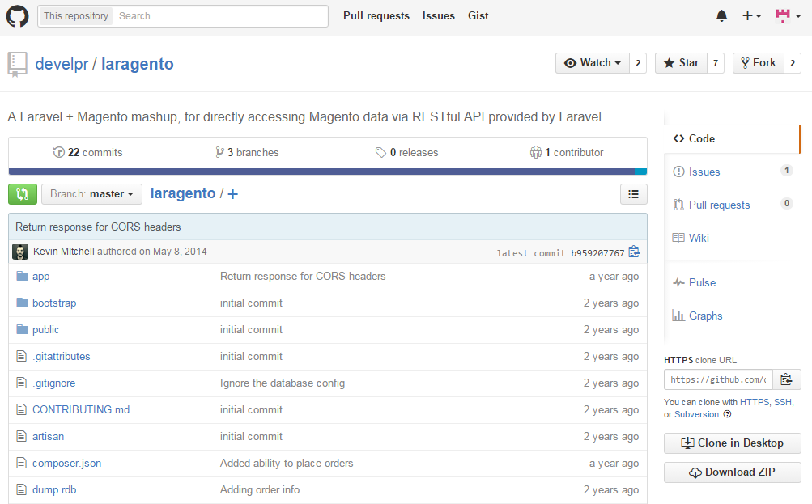This screenshot has height=504, width=812.
Task: Open the Return response for CORS headers commit
Action: click(x=99, y=227)
